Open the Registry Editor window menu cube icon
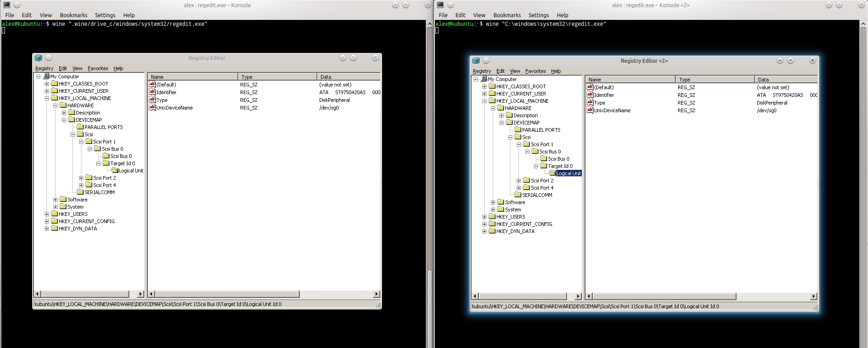Image resolution: width=868 pixels, height=348 pixels. 38,58
